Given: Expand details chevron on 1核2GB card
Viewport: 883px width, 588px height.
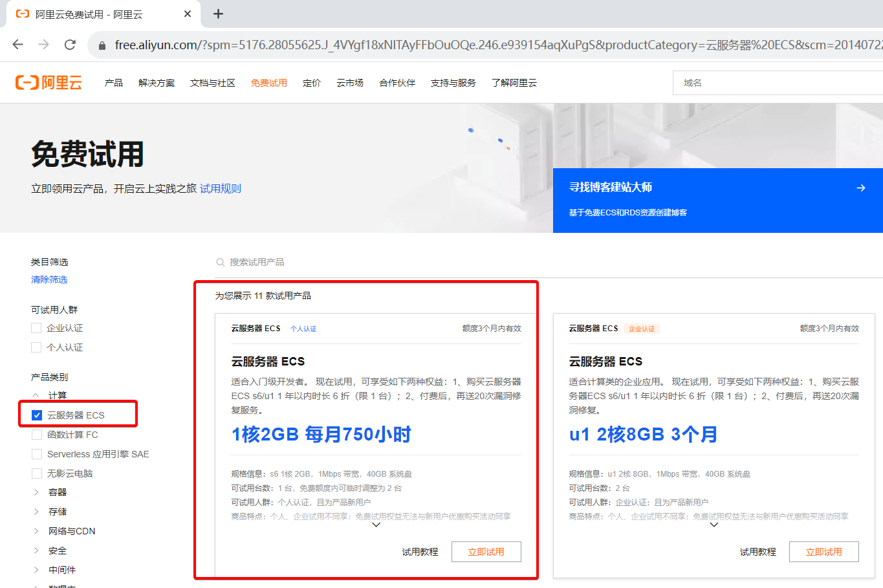Looking at the screenshot, I should pyautogui.click(x=376, y=525).
